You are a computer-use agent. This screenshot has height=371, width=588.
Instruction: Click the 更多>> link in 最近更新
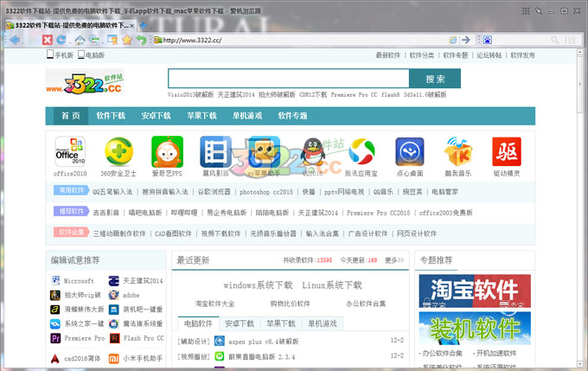coord(394,260)
